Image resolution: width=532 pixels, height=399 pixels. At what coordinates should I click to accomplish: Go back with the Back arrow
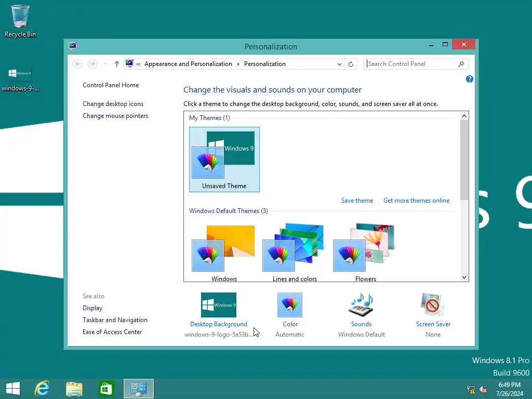pos(78,64)
